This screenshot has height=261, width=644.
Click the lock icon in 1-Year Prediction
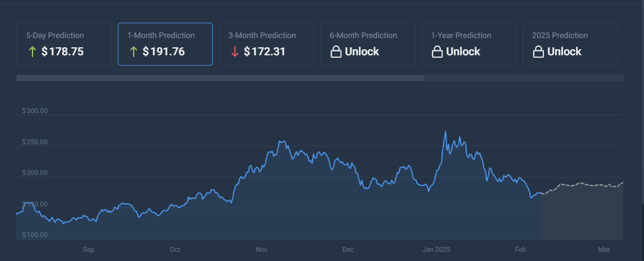coord(437,52)
